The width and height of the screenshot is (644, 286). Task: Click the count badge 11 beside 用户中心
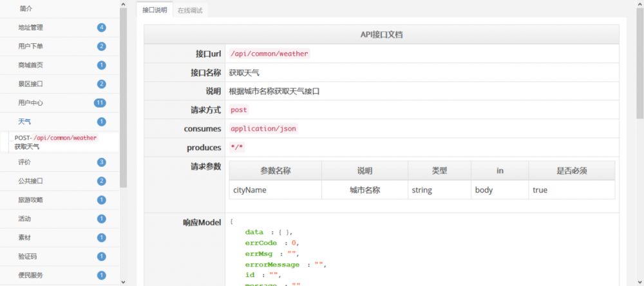pyautogui.click(x=100, y=103)
